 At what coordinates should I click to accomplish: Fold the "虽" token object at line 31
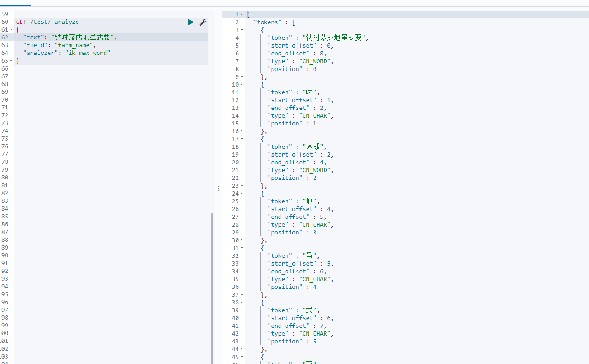coord(242,248)
